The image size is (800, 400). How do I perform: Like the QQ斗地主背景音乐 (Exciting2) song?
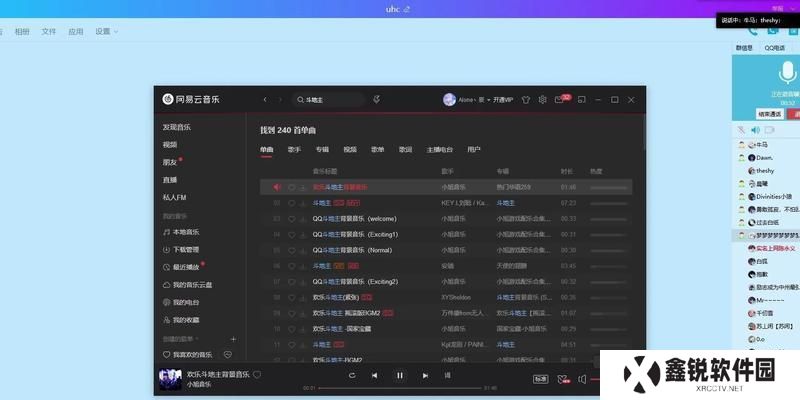coord(292,282)
